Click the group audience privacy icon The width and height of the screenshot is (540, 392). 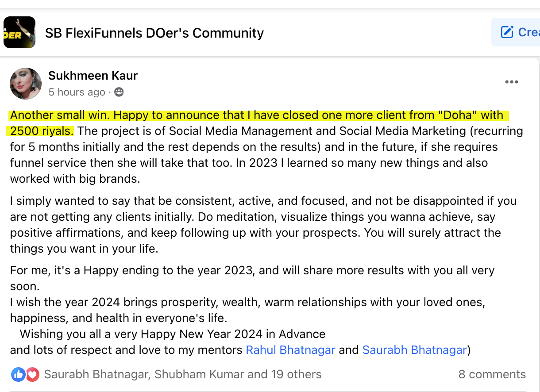(119, 92)
